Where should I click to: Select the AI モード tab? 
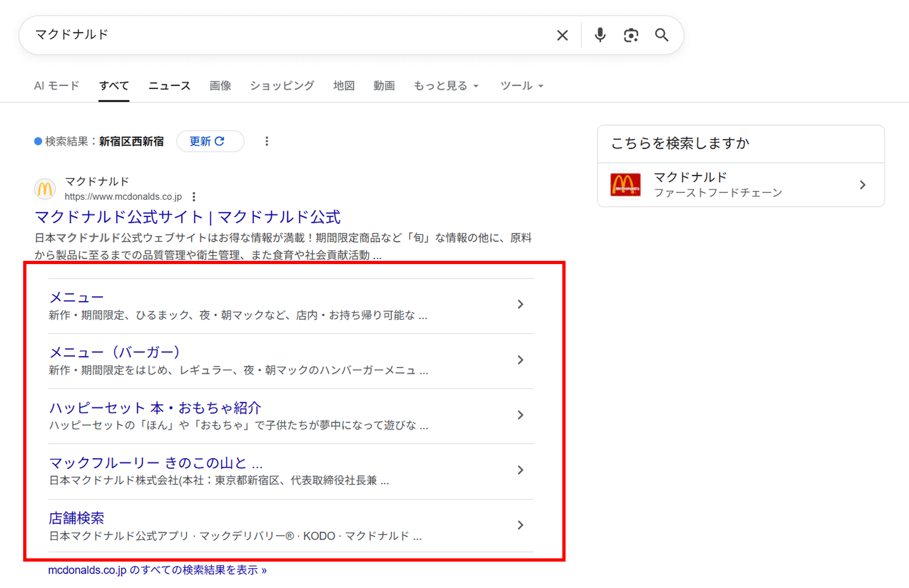pyautogui.click(x=57, y=86)
